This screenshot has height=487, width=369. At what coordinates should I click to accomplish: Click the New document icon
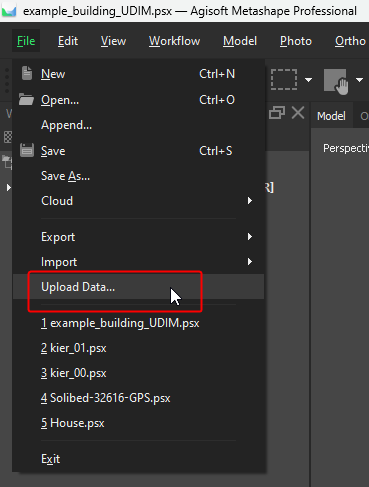(27, 73)
